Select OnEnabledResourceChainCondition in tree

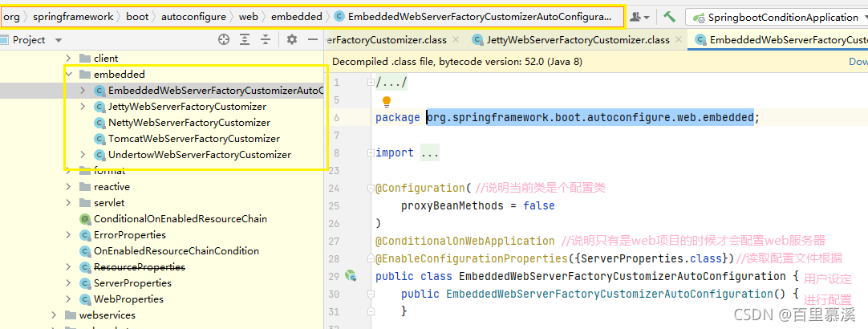click(176, 251)
